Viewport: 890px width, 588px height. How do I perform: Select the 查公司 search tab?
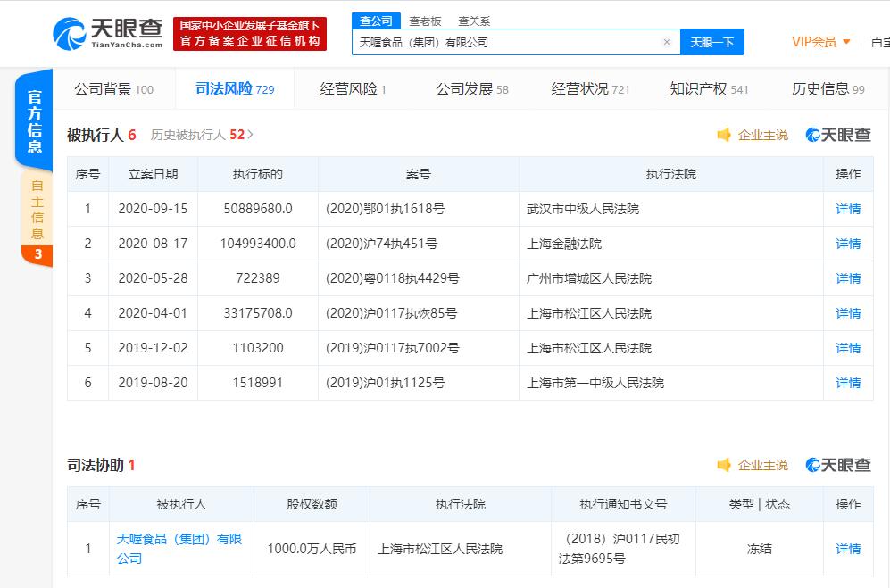coord(377,21)
